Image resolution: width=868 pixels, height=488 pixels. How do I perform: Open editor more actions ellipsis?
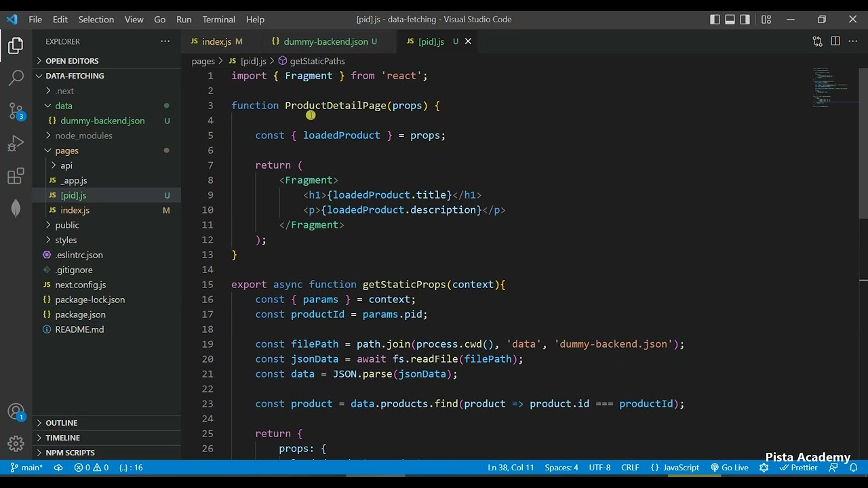tap(853, 41)
